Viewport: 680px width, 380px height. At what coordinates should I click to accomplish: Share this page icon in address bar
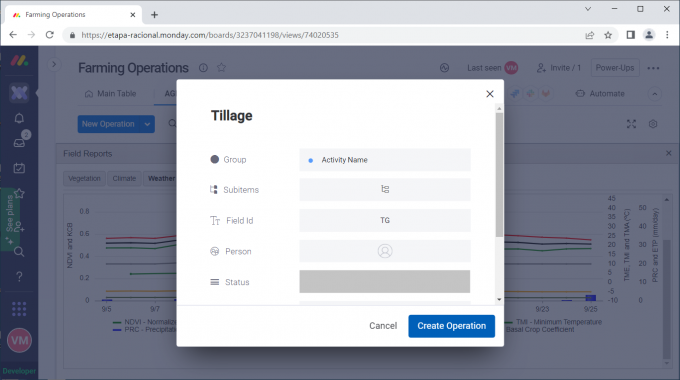(589, 35)
